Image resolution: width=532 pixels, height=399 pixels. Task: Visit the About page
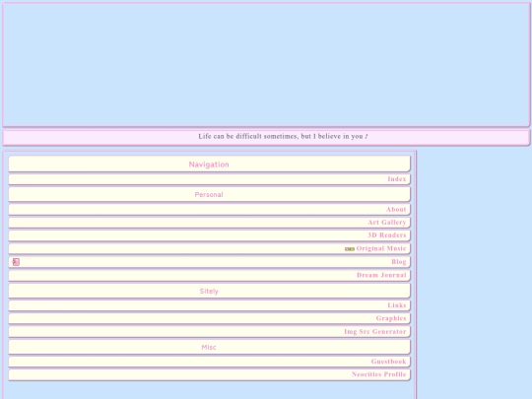point(396,209)
